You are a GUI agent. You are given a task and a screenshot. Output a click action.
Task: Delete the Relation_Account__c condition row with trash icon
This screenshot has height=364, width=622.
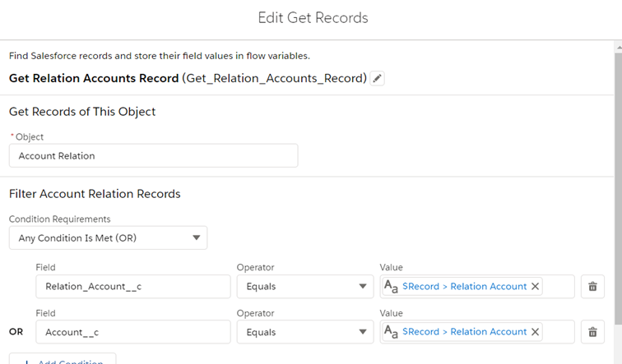pos(592,287)
